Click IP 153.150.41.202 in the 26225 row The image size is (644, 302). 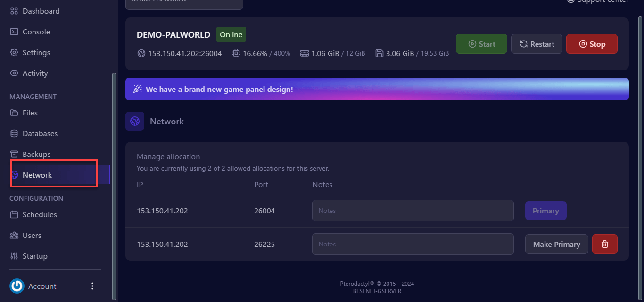(x=162, y=244)
